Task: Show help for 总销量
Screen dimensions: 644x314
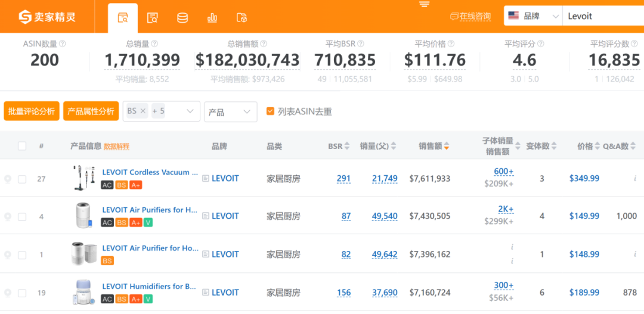Action: 154,43
